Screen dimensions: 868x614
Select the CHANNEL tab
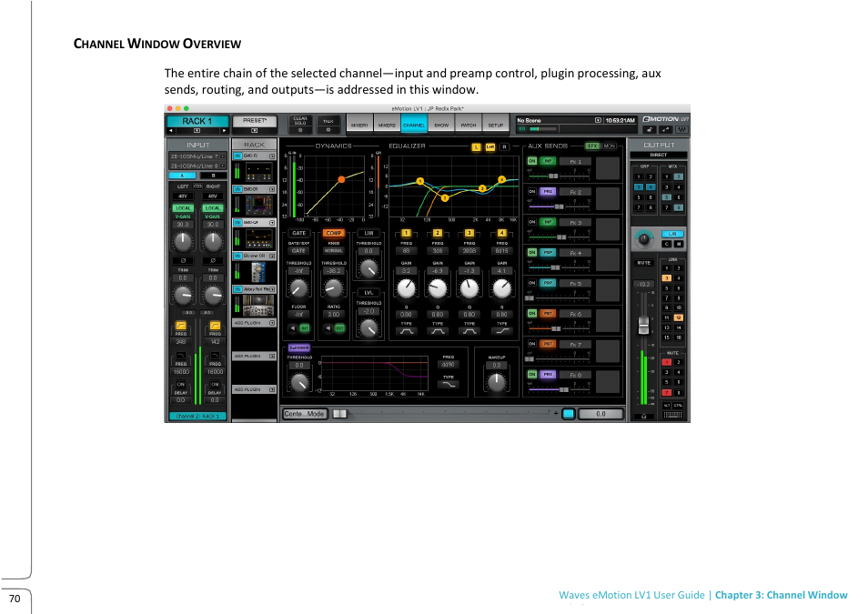tap(414, 124)
